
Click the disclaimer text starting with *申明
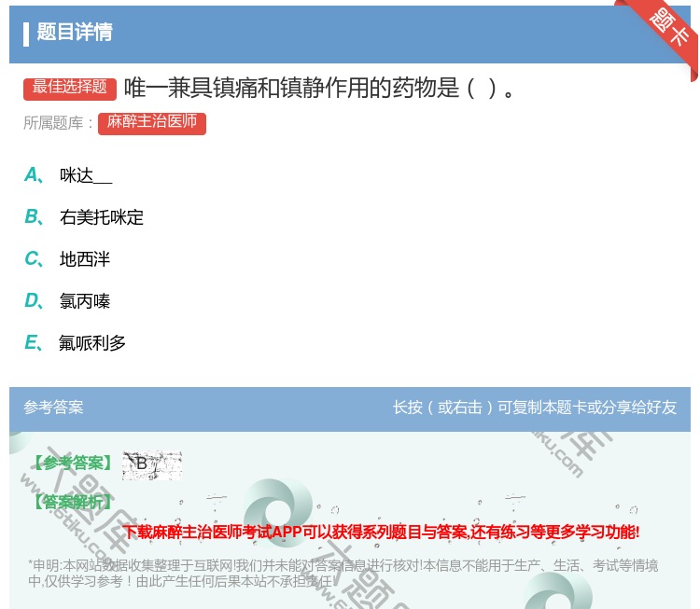pos(343,574)
